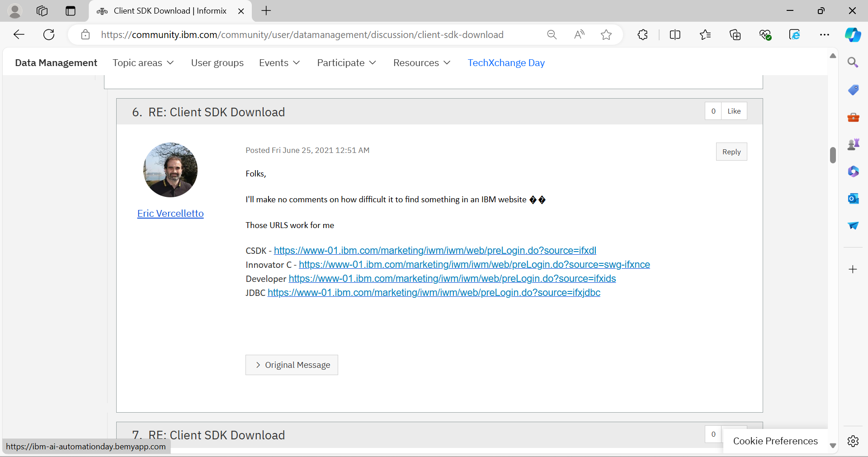The height and width of the screenshot is (457, 868).
Task: Go back to the previous page
Action: point(19,34)
